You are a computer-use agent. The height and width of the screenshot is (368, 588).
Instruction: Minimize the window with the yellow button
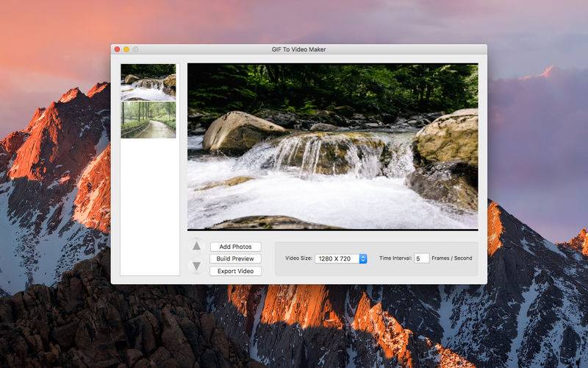126,49
